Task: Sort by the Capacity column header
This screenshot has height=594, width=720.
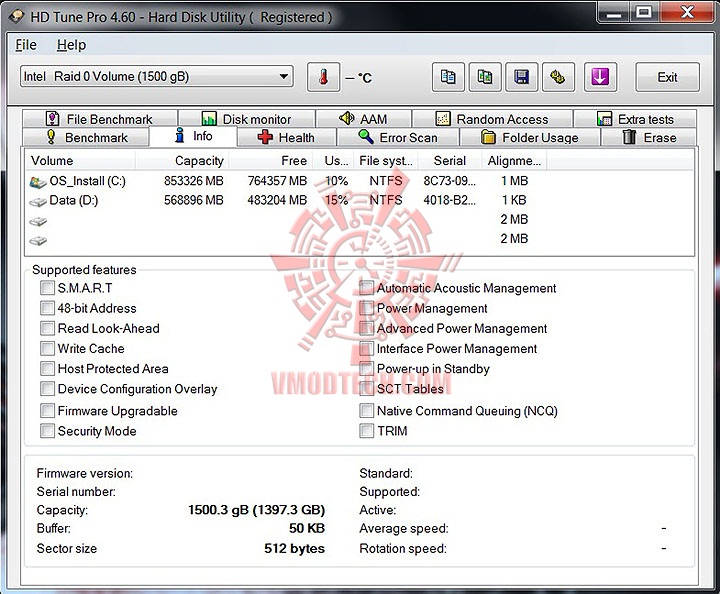Action: 182,161
